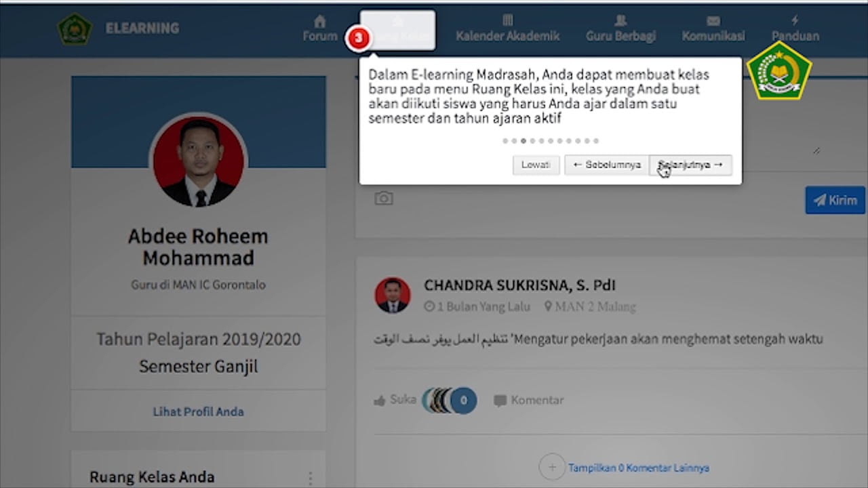Open Ruang Kelas Anda three-dot menu

tap(310, 477)
